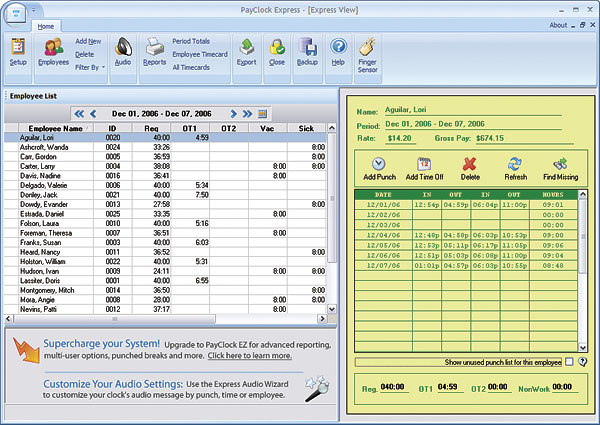Viewport: 600px width, 425px height.
Task: Select employee Nevins, Patti row
Action: (165, 309)
